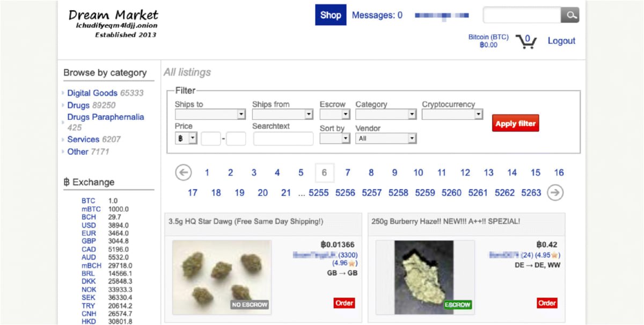
Task: Jump to page 21
Action: click(286, 193)
